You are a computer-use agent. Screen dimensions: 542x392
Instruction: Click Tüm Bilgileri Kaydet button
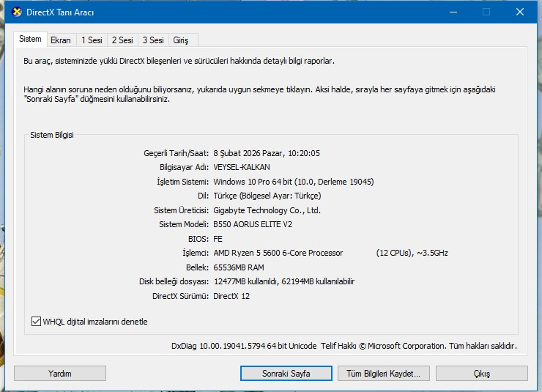click(x=384, y=374)
